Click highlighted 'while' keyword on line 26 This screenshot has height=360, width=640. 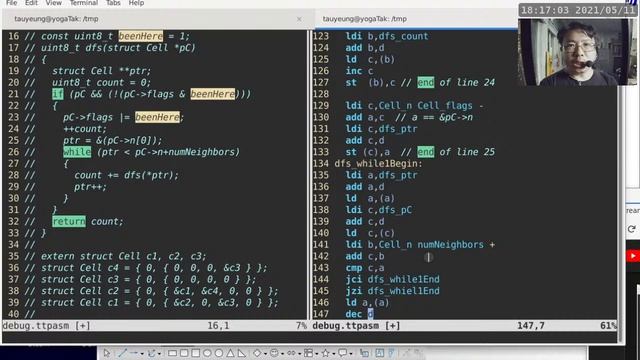[77, 152]
